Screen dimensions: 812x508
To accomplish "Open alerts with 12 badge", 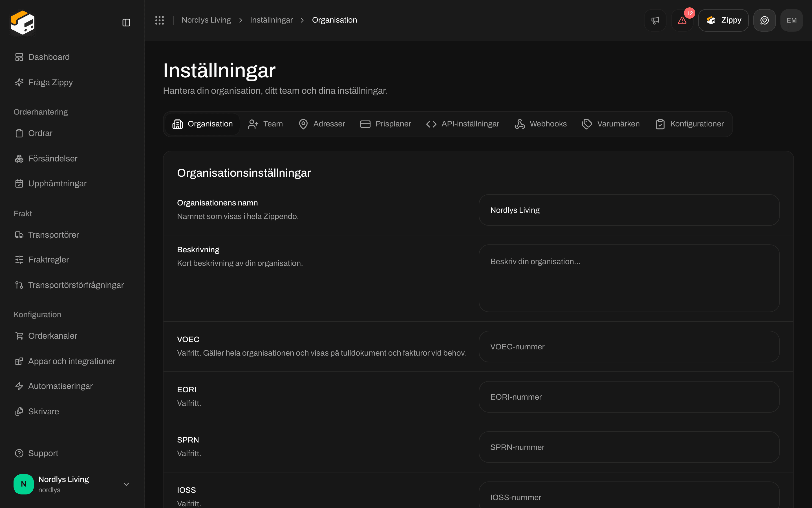I will (x=682, y=20).
